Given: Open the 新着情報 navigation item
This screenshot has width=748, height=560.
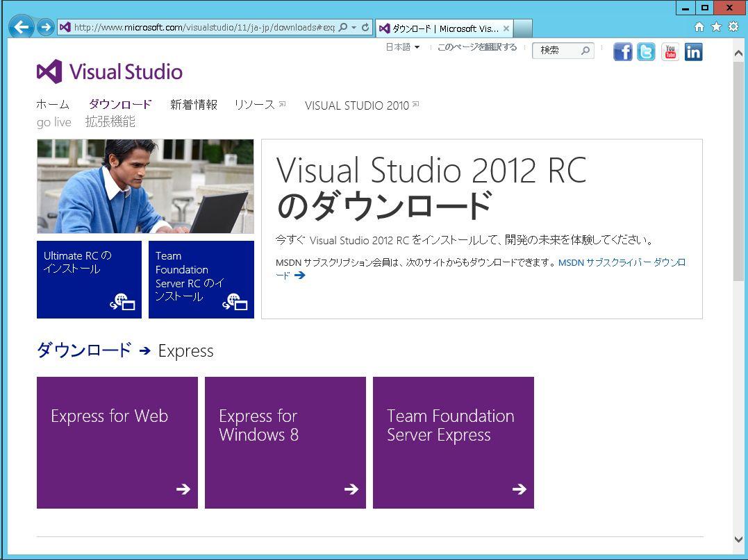Looking at the screenshot, I should (193, 105).
